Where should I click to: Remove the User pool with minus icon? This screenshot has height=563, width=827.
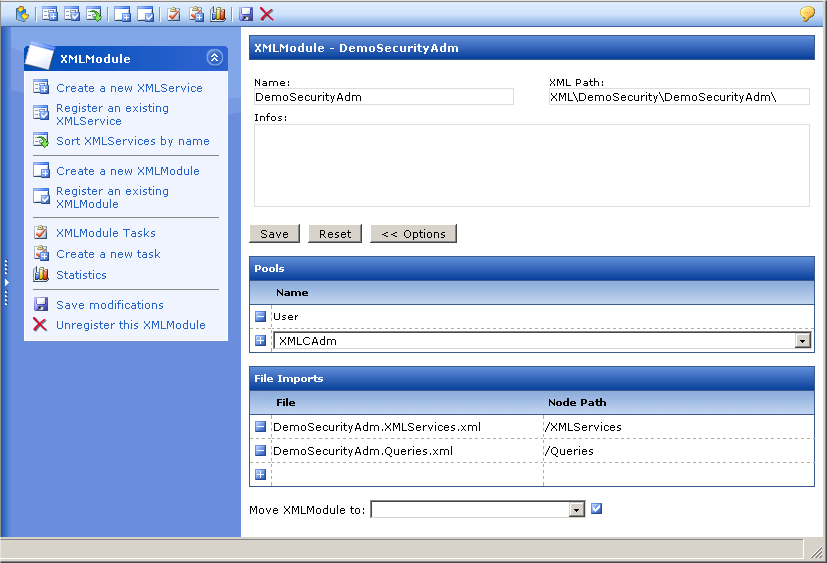click(260, 317)
